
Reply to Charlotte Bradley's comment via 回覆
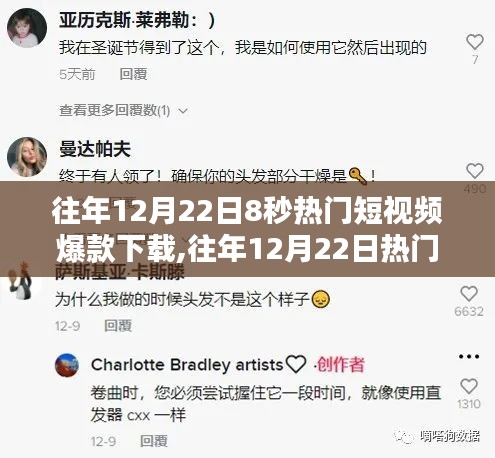154,441
